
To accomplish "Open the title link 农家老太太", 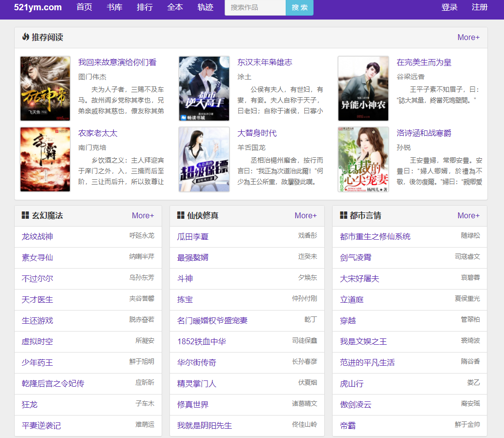I will [98, 133].
